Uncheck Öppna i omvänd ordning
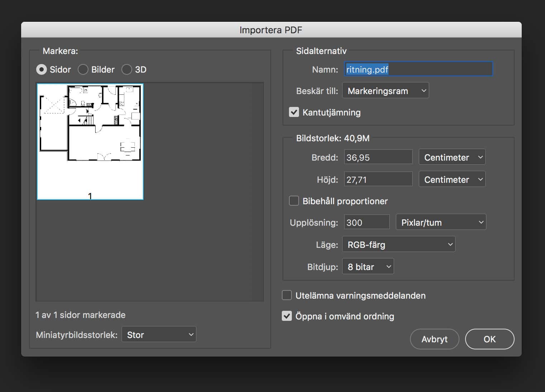This screenshot has height=392, width=545. 287,316
